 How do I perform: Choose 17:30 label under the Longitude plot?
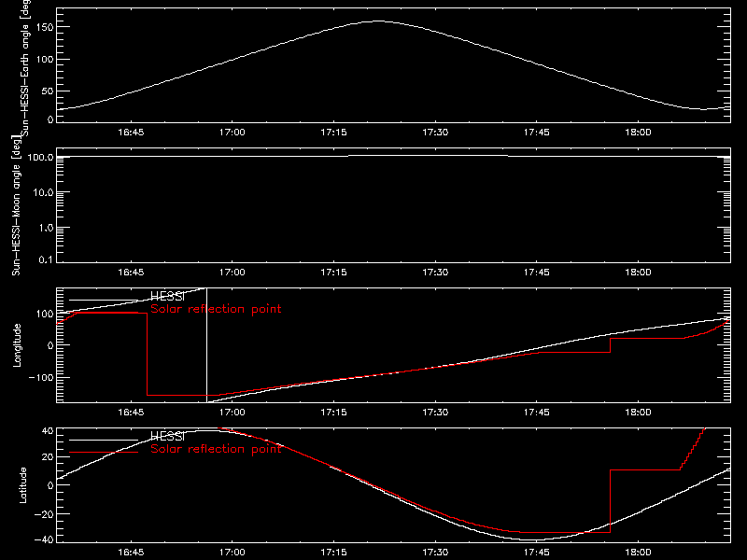(x=435, y=413)
